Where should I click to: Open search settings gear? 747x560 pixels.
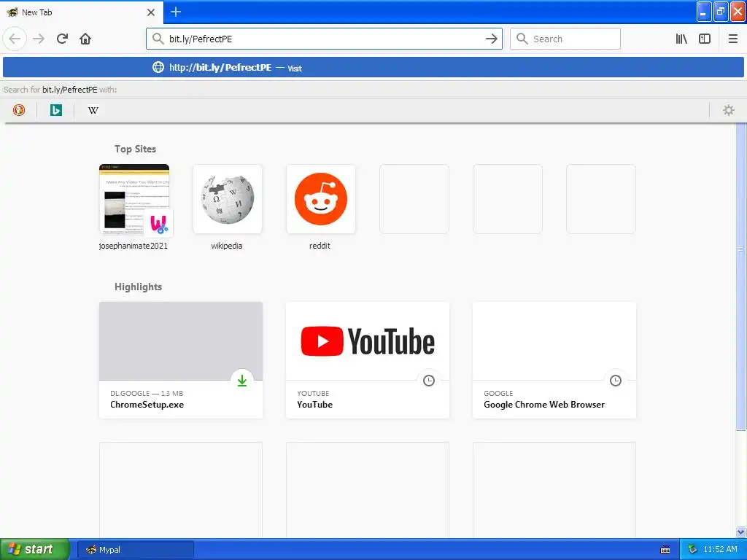click(x=729, y=110)
